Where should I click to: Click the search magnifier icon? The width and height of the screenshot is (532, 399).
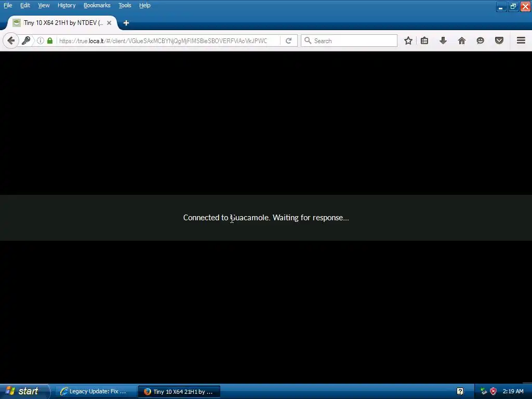click(308, 41)
